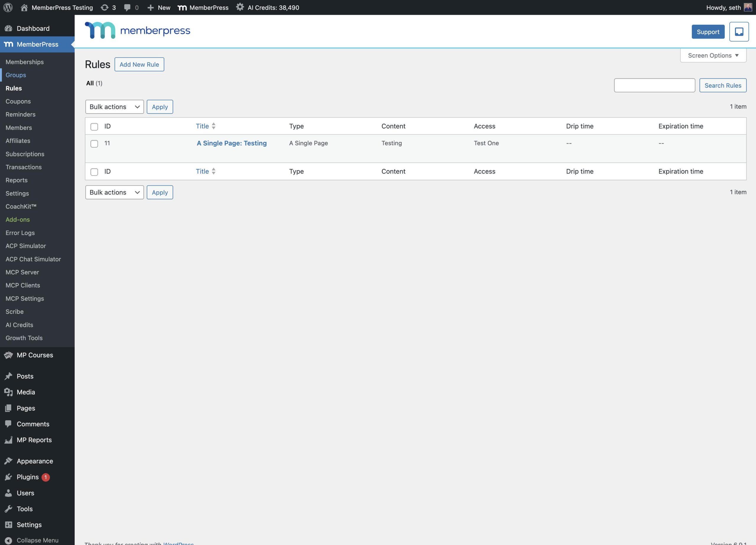756x545 pixels.
Task: Click 'AI Credits: 38,490' in admin bar
Action: (x=273, y=7)
